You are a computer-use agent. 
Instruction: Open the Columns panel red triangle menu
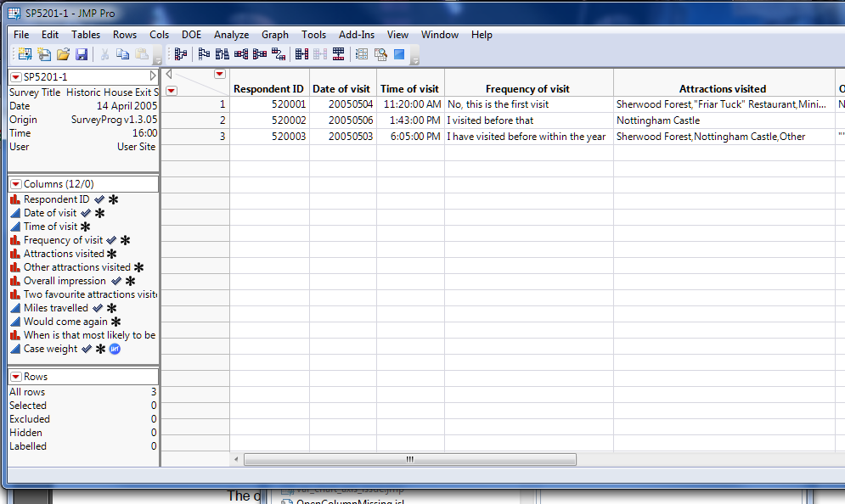coord(16,184)
